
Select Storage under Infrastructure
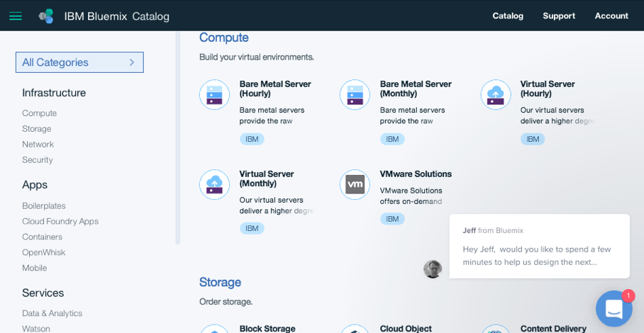click(x=37, y=129)
